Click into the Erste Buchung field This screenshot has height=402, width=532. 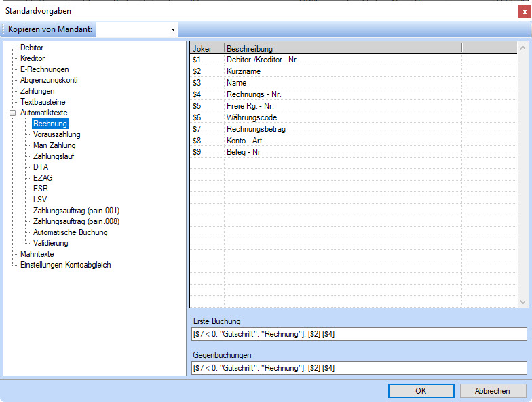click(358, 334)
